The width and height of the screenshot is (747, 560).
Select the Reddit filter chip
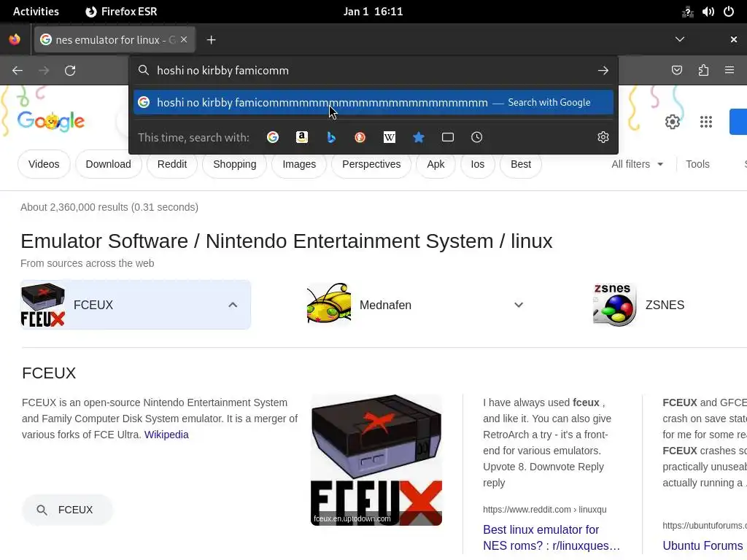[x=172, y=164]
